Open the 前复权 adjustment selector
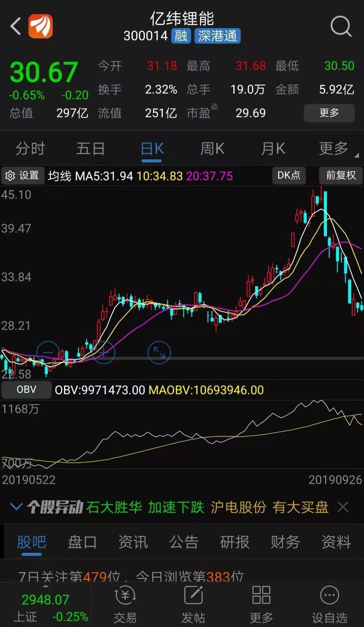 [x=341, y=175]
